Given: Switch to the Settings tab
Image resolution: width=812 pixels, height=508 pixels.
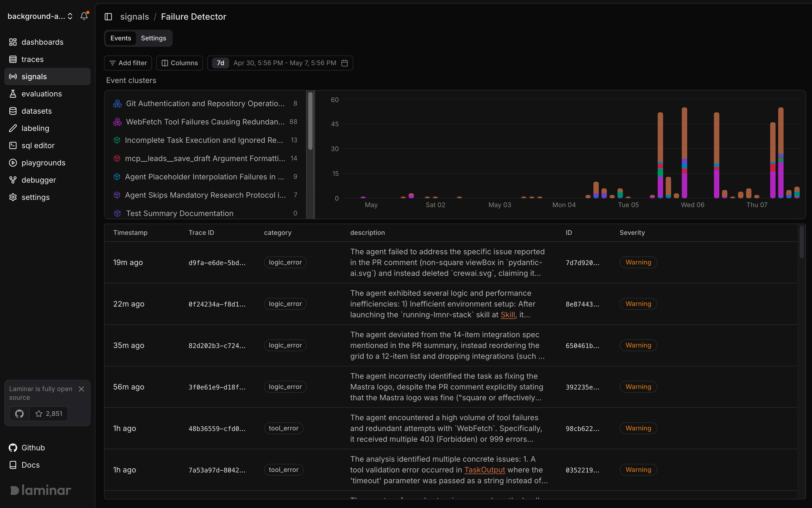Looking at the screenshot, I should click(x=154, y=38).
